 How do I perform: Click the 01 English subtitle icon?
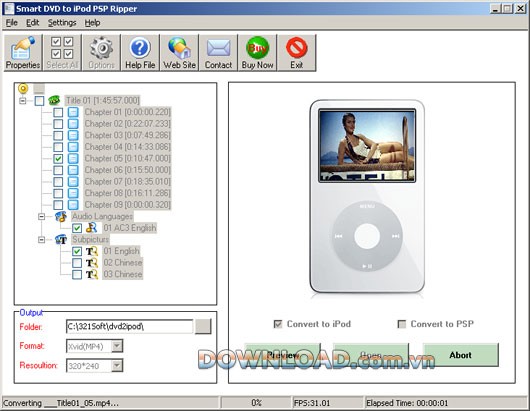(x=92, y=251)
